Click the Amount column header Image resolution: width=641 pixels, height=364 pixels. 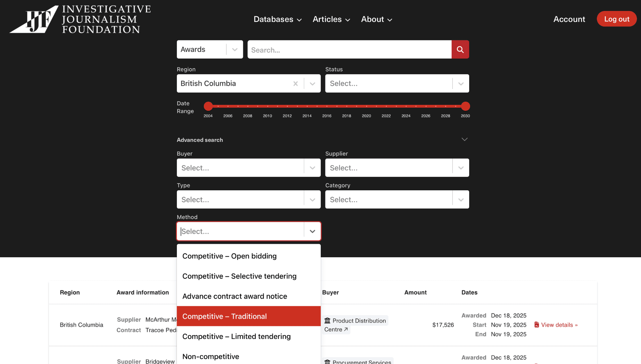(415, 292)
